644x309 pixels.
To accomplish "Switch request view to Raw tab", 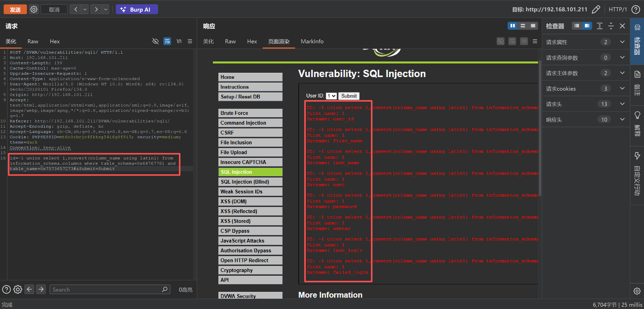I will click(x=33, y=41).
